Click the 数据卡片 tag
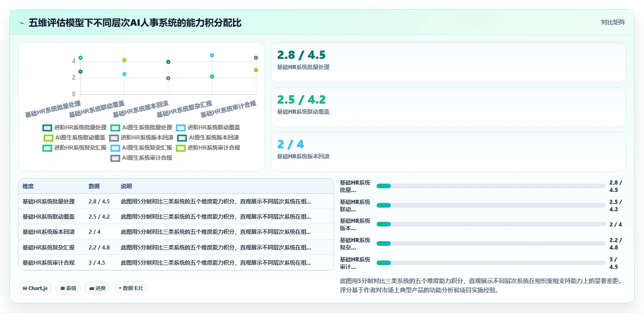This screenshot has width=644, height=313. pyautogui.click(x=131, y=288)
